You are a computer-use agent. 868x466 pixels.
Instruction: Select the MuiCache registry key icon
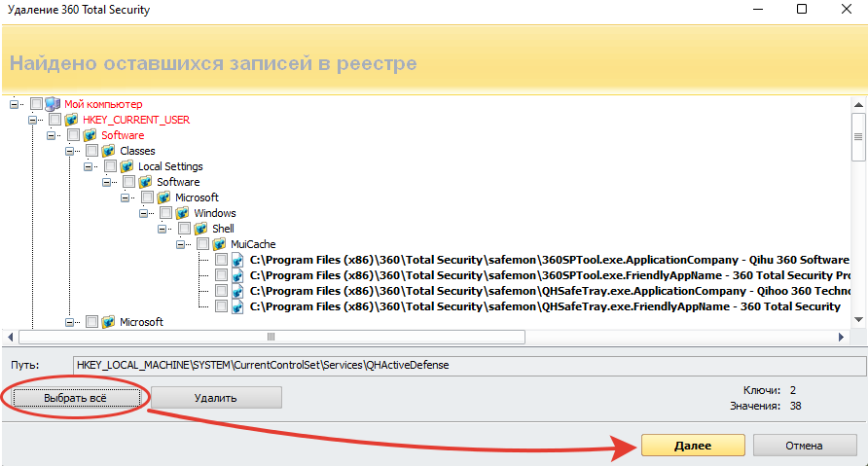pyautogui.click(x=219, y=244)
